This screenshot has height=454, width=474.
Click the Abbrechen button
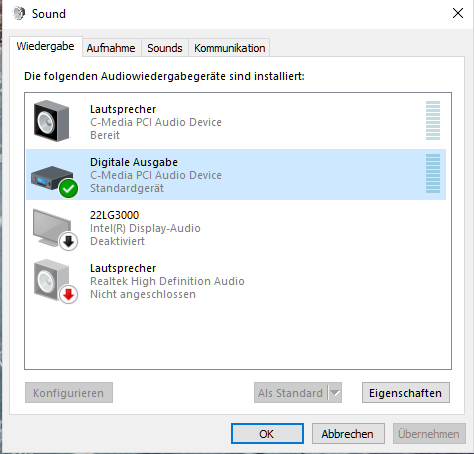[348, 434]
